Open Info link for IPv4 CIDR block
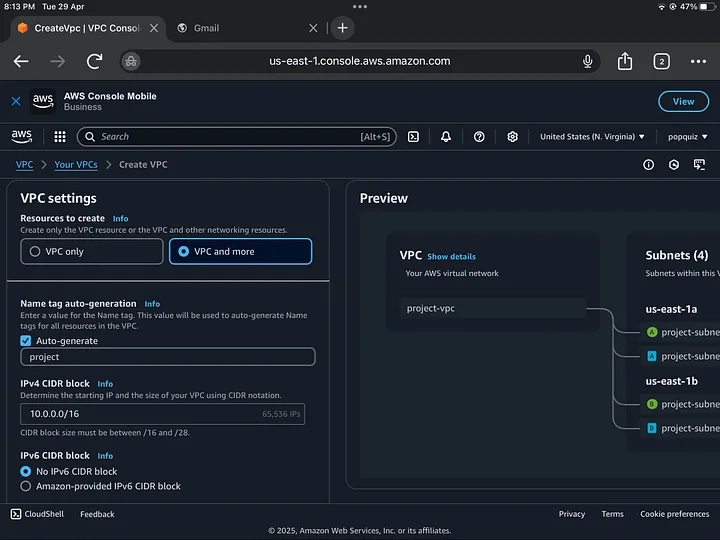This screenshot has width=720, height=540. pyautogui.click(x=105, y=384)
